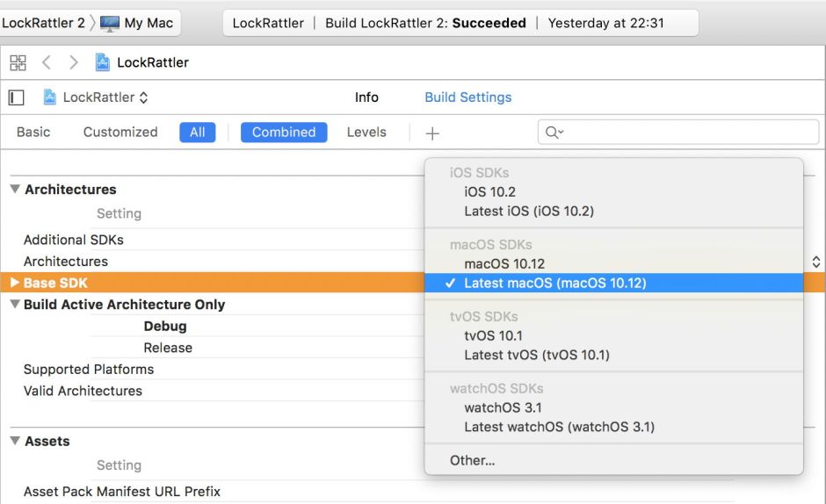Click the Build Succeeded status display

click(461, 23)
